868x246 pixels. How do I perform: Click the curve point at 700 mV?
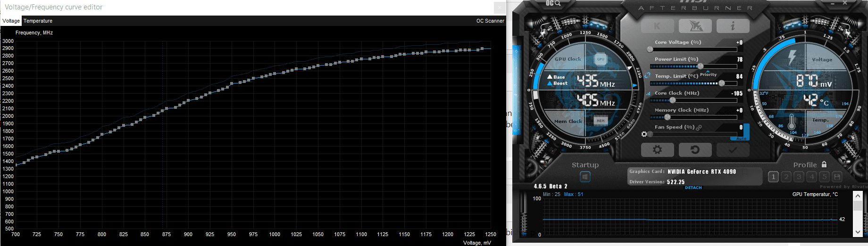coord(16,165)
